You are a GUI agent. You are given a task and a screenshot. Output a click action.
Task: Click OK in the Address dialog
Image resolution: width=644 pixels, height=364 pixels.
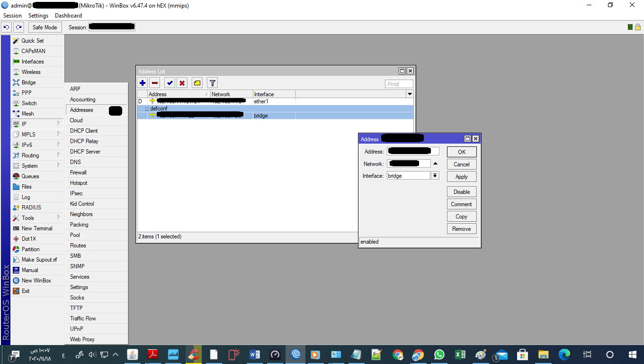tap(462, 152)
